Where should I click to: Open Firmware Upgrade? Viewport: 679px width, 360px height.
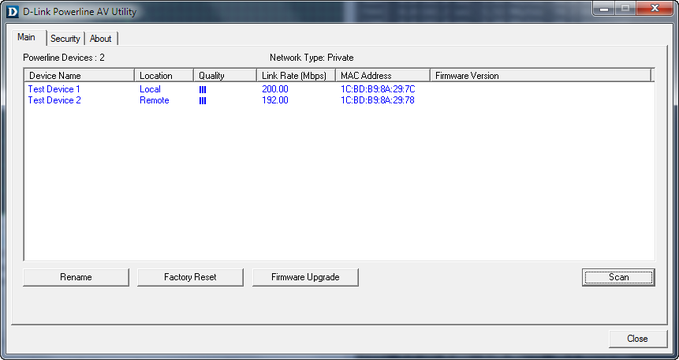305,277
